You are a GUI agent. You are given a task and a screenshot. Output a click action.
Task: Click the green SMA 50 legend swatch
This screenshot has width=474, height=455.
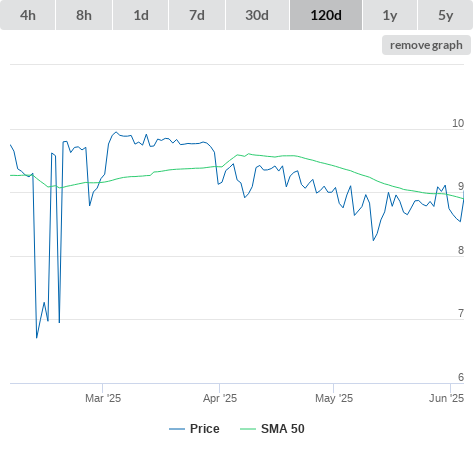[x=248, y=429]
